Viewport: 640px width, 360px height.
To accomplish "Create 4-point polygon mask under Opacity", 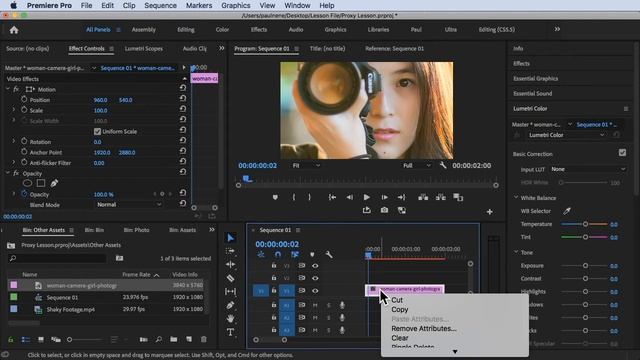I will [x=41, y=183].
